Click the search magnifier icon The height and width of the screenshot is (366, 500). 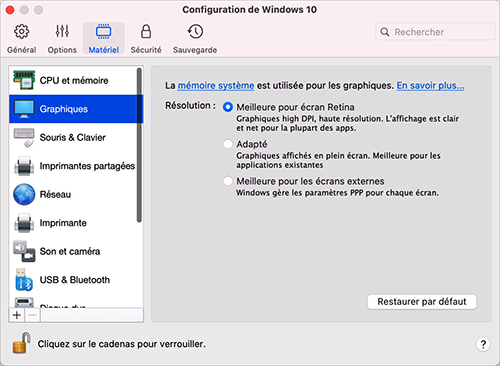click(x=385, y=32)
